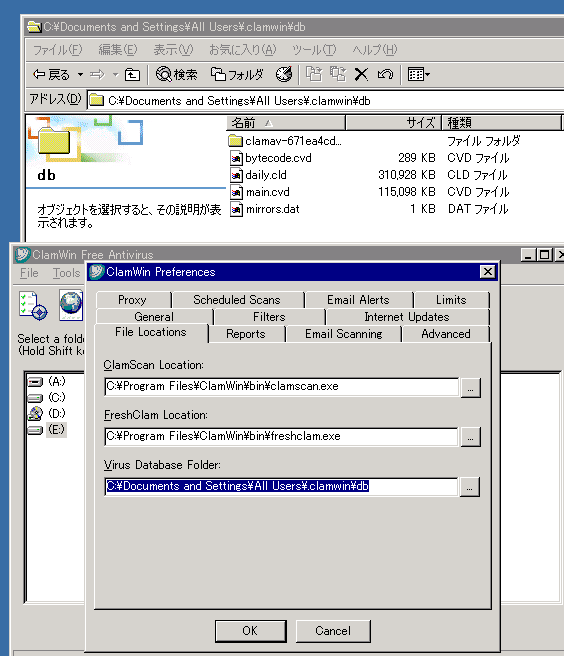This screenshot has height=656, width=564.
Task: Select drive (E:) in ClamWin list
Action: pos(46,429)
